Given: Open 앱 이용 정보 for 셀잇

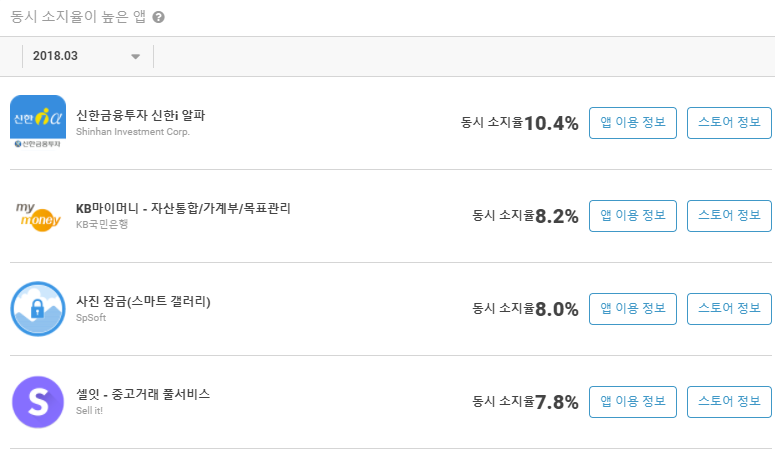Looking at the screenshot, I should tap(633, 402).
